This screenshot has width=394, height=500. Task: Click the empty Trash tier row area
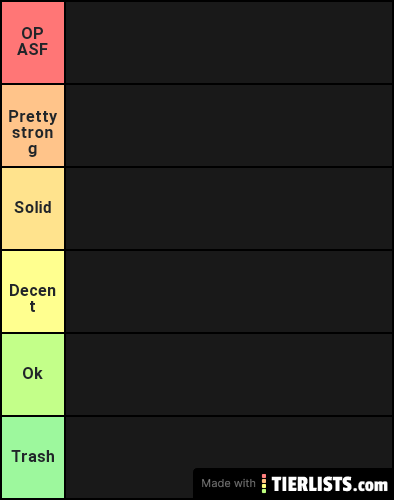[x=229, y=442]
